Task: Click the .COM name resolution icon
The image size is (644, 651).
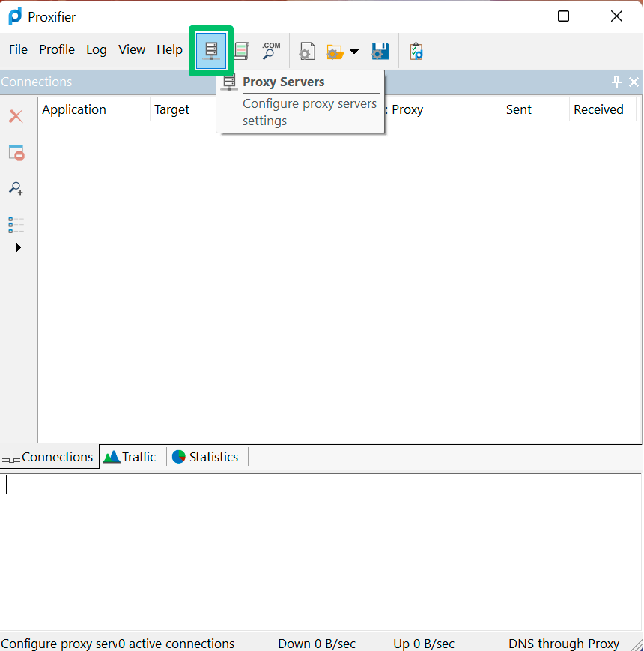Action: click(270, 51)
